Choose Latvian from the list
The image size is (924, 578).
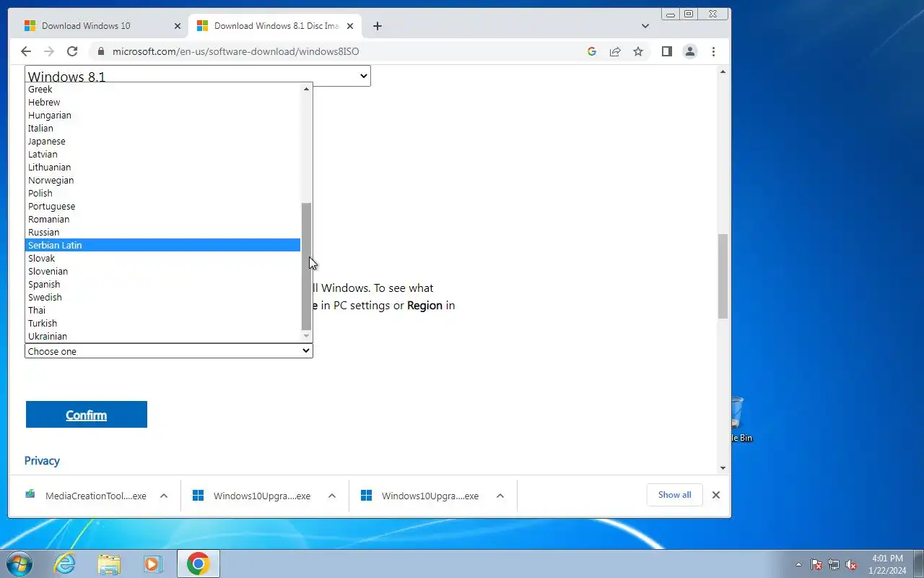coord(162,155)
